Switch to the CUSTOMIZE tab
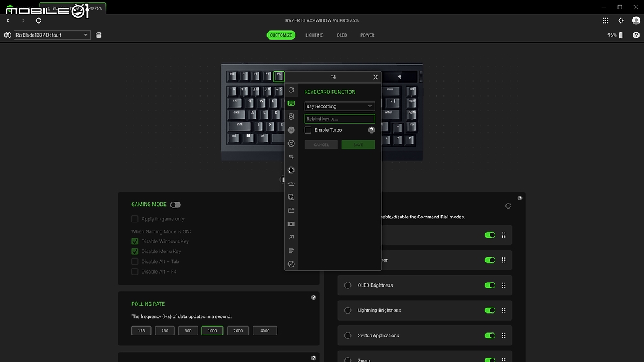Viewport: 644px width, 362px height. [x=281, y=35]
